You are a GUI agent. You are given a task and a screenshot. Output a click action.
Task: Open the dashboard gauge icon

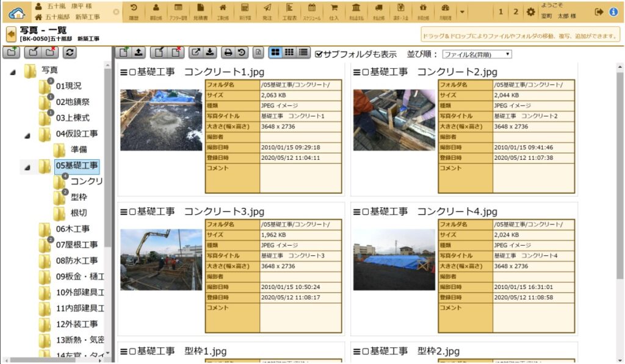click(x=445, y=12)
